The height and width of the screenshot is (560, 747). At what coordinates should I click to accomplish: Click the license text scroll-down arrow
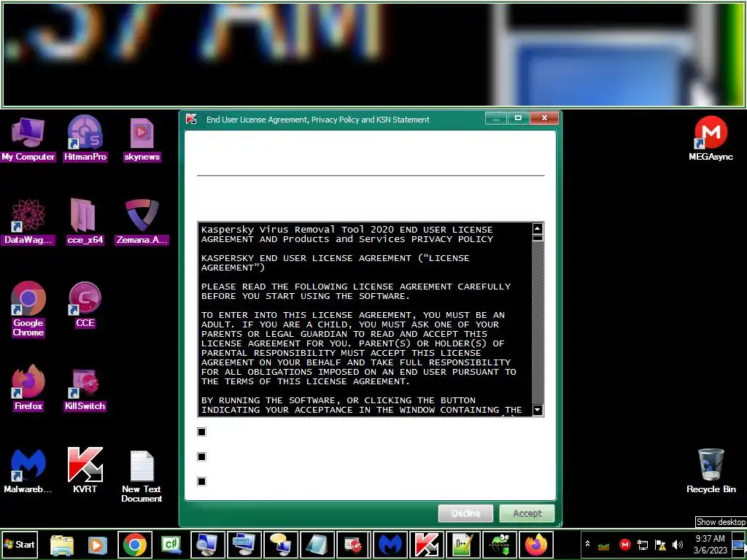538,410
